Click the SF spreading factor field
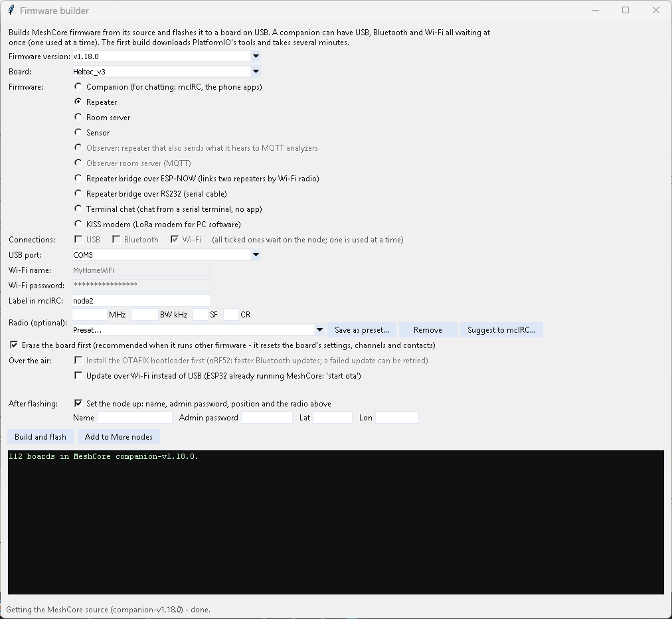672x619 pixels. 201,315
